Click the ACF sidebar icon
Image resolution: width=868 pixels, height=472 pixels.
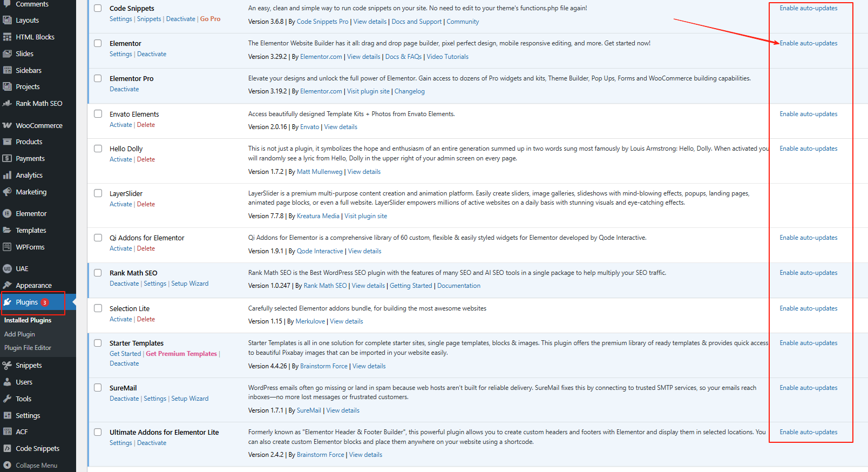7,431
